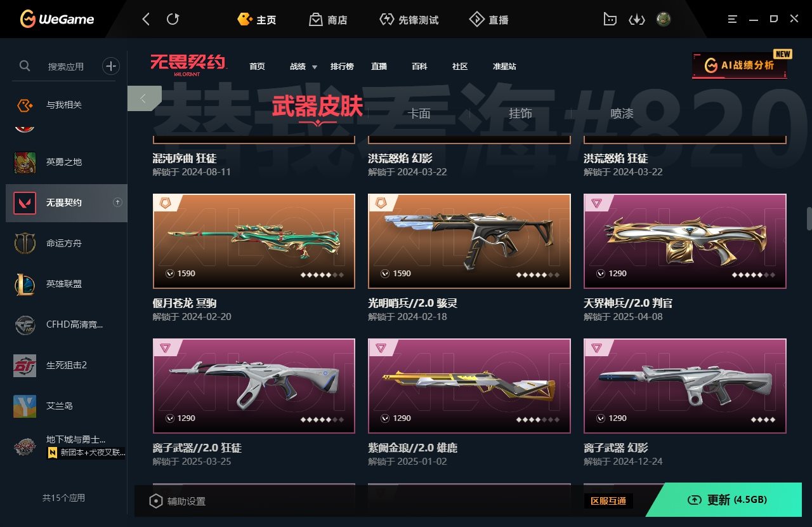Click the 排行榜 nav link

point(342,66)
